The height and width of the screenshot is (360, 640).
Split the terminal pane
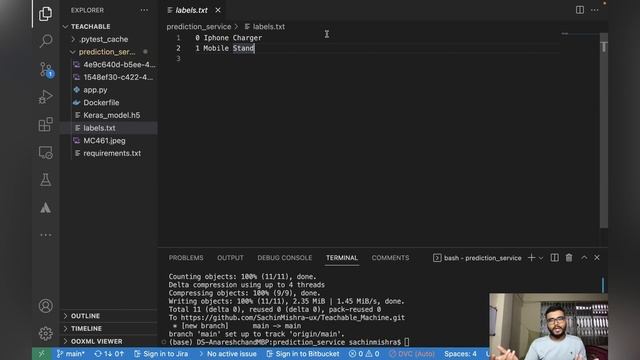[x=554, y=258]
